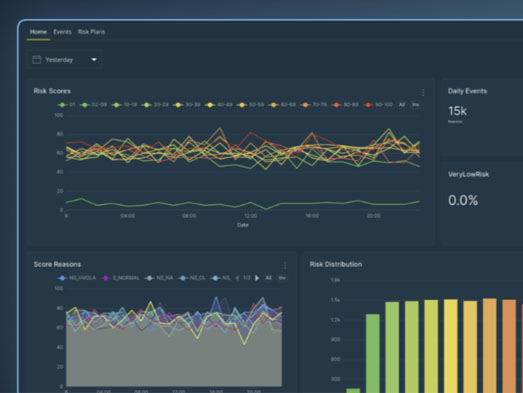The width and height of the screenshot is (523, 393).
Task: Toggle the 60-69 series legend entry
Action: (x=282, y=105)
